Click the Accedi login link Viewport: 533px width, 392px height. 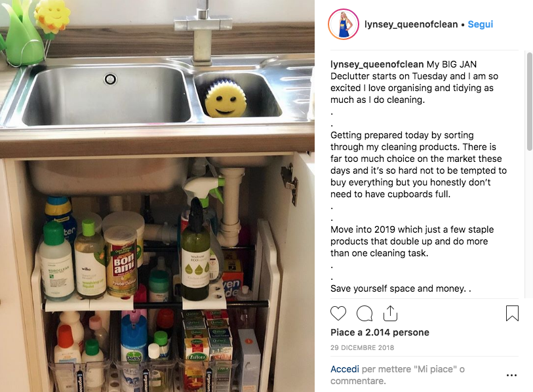pyautogui.click(x=345, y=369)
